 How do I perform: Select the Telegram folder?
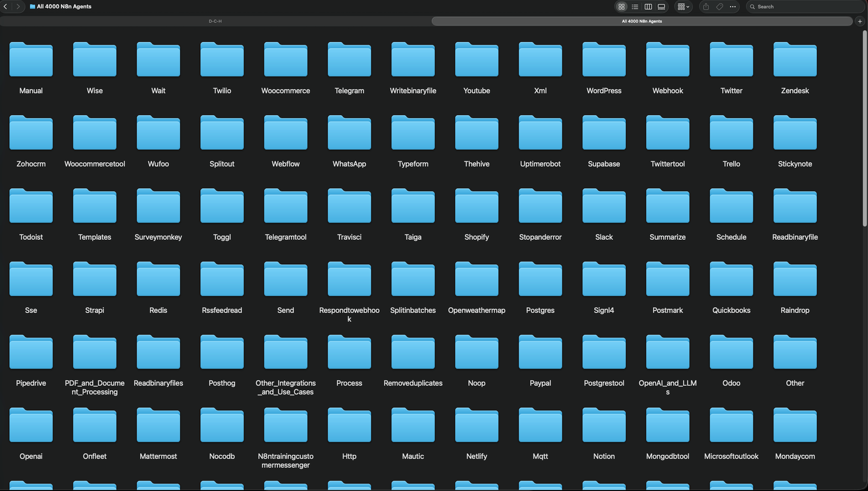pyautogui.click(x=349, y=60)
